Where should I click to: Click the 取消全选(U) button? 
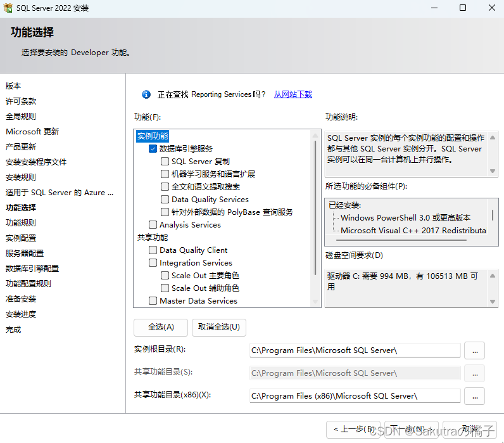point(219,328)
